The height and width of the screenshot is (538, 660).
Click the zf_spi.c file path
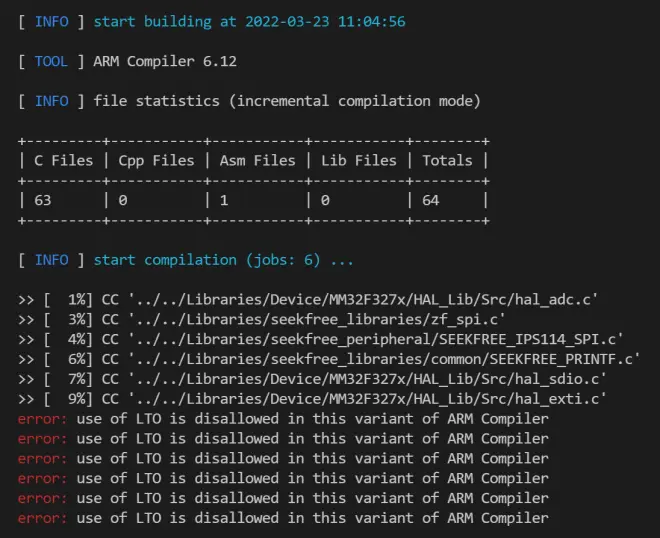(x=316, y=320)
